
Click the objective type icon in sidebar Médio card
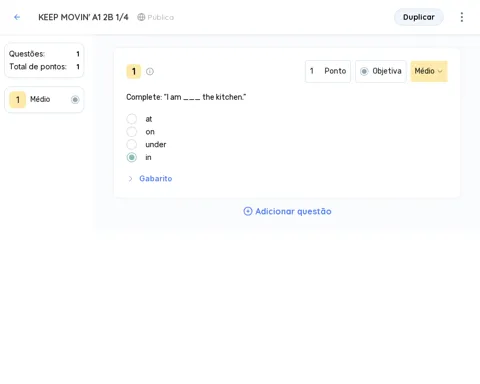pyautogui.click(x=75, y=100)
